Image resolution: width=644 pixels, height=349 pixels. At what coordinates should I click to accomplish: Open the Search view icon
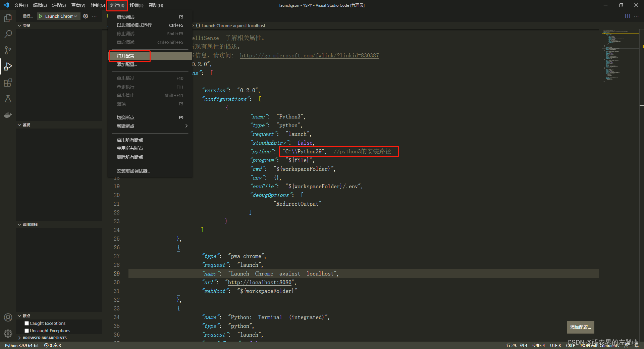(8, 34)
